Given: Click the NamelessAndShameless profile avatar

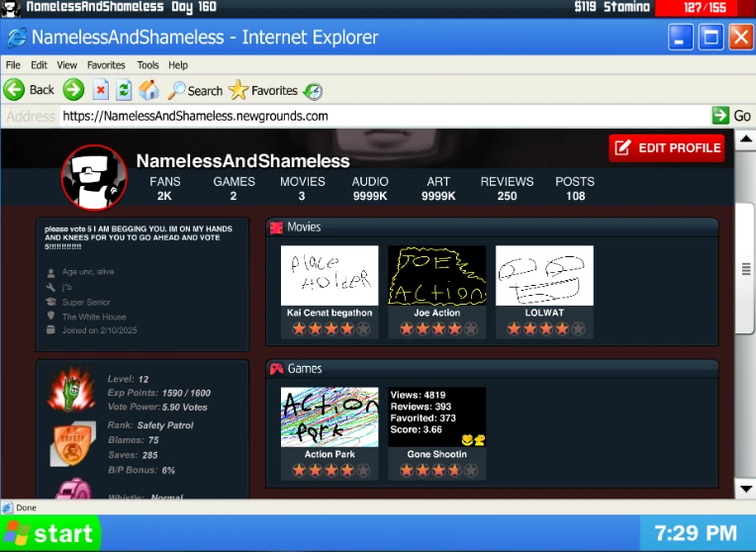Looking at the screenshot, I should point(94,178).
